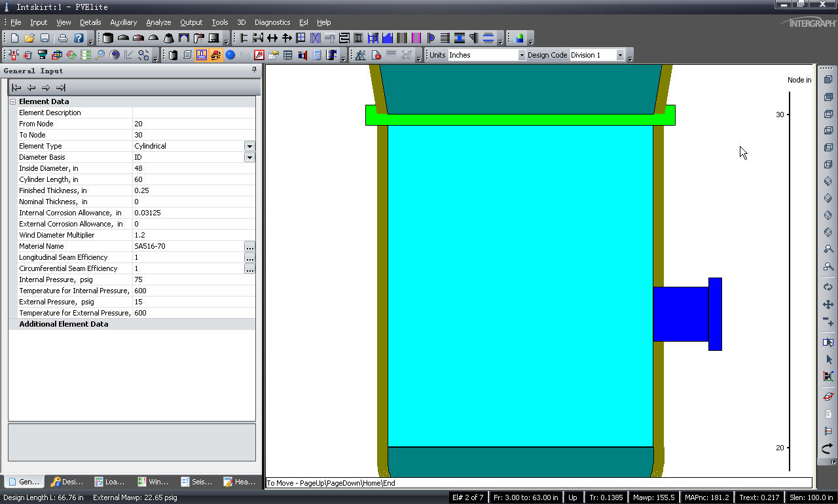
Task: Click the magnifier zoom icon in second toolbar
Action: pos(100,55)
